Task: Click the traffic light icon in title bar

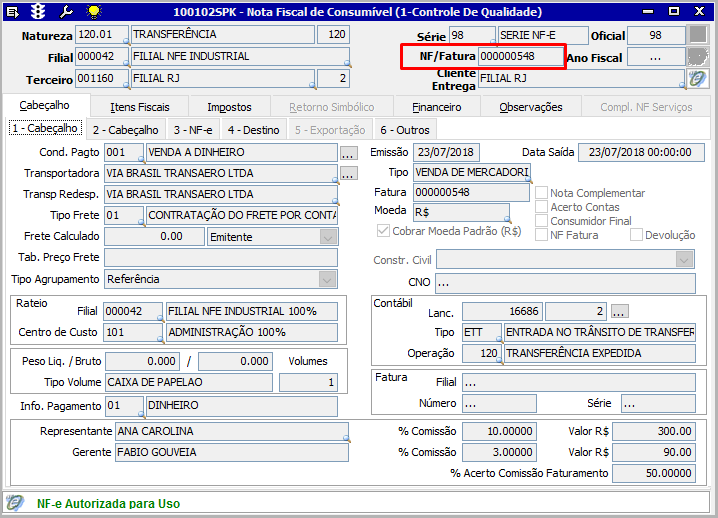Action: click(38, 12)
